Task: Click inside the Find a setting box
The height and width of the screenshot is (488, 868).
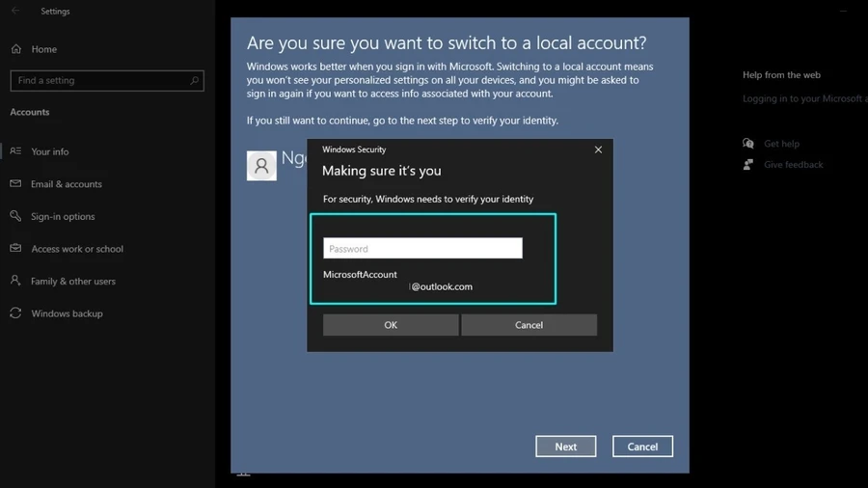Action: click(107, 81)
